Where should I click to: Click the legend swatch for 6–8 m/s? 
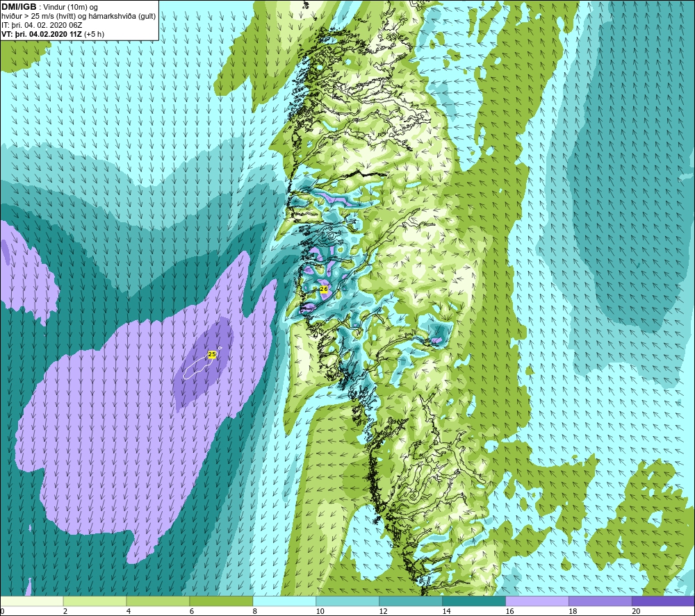221,601
